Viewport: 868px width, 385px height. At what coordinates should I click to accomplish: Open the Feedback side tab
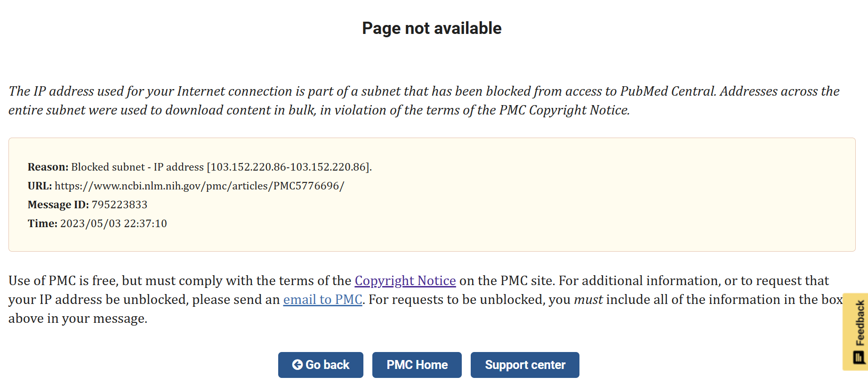(855, 332)
